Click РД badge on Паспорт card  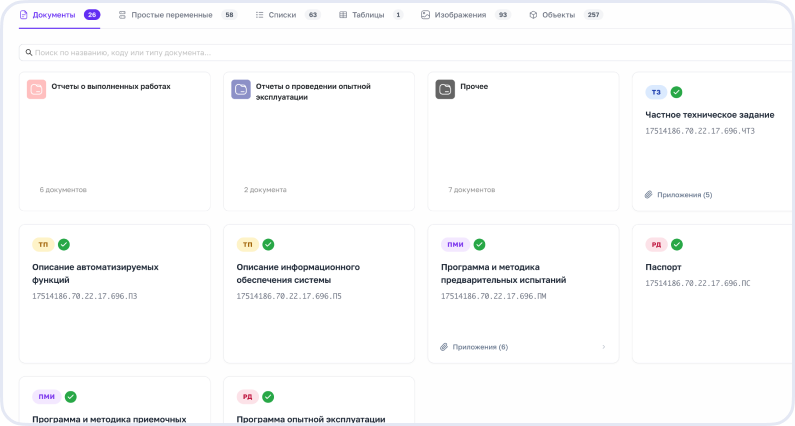click(656, 244)
